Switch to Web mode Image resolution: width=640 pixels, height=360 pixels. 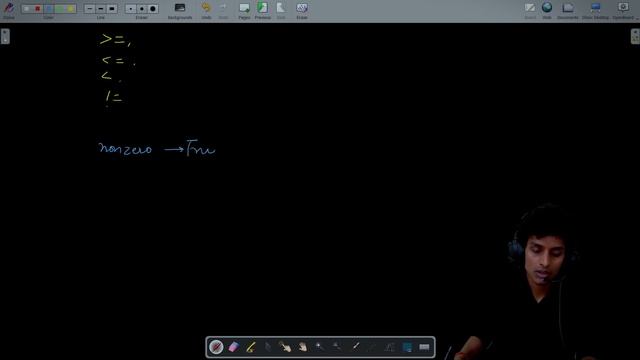pyautogui.click(x=547, y=10)
